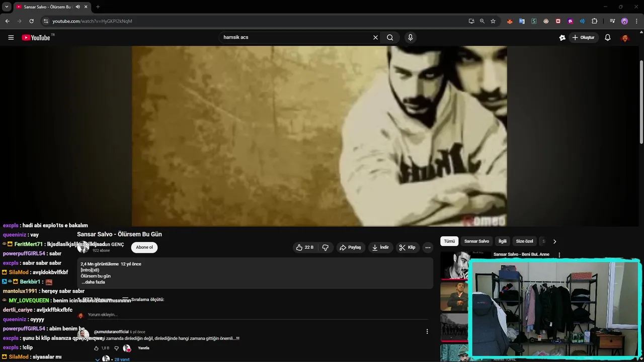Click the sparkle icon beside Oluştur
Image resolution: width=644 pixels, height=362 pixels.
(x=562, y=37)
